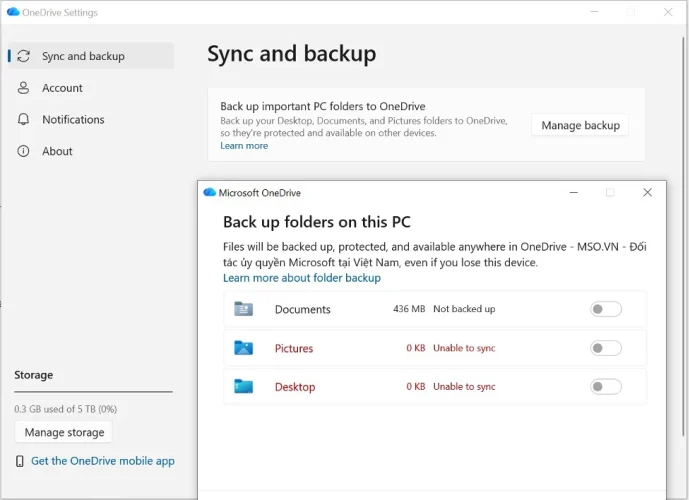This screenshot has width=690, height=500.
Task: Click the 0 KB size in Desktop row
Action: coord(415,386)
